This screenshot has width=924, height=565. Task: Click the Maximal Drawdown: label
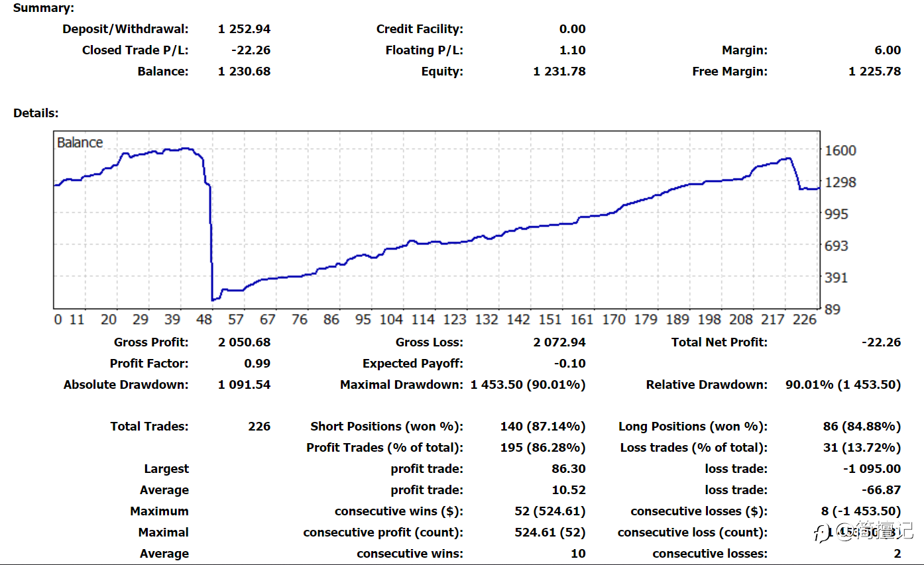tap(402, 385)
